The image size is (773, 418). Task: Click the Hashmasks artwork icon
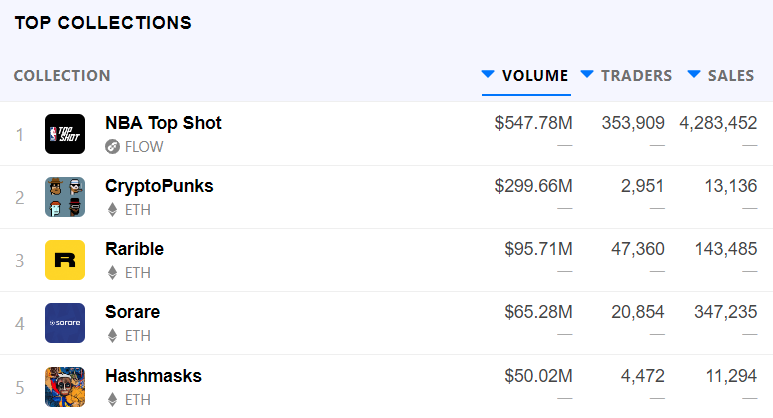tap(65, 386)
